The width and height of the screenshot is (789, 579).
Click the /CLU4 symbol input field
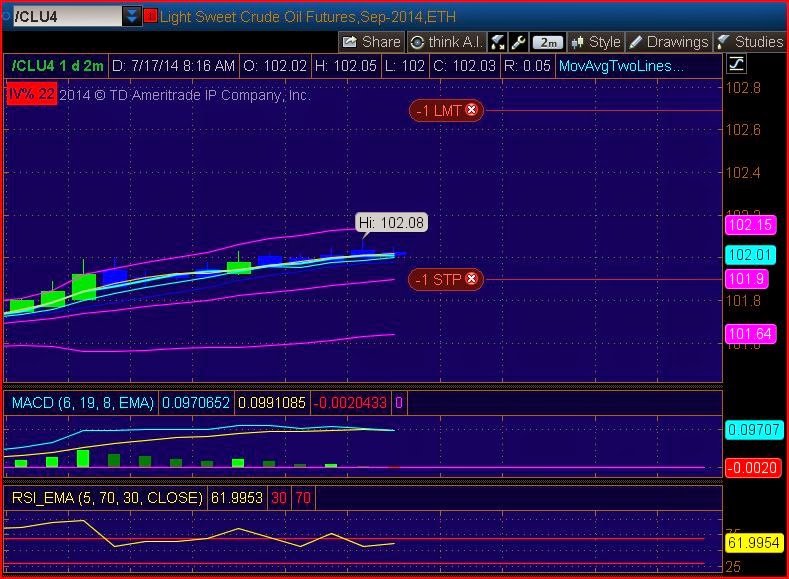pyautogui.click(x=67, y=16)
